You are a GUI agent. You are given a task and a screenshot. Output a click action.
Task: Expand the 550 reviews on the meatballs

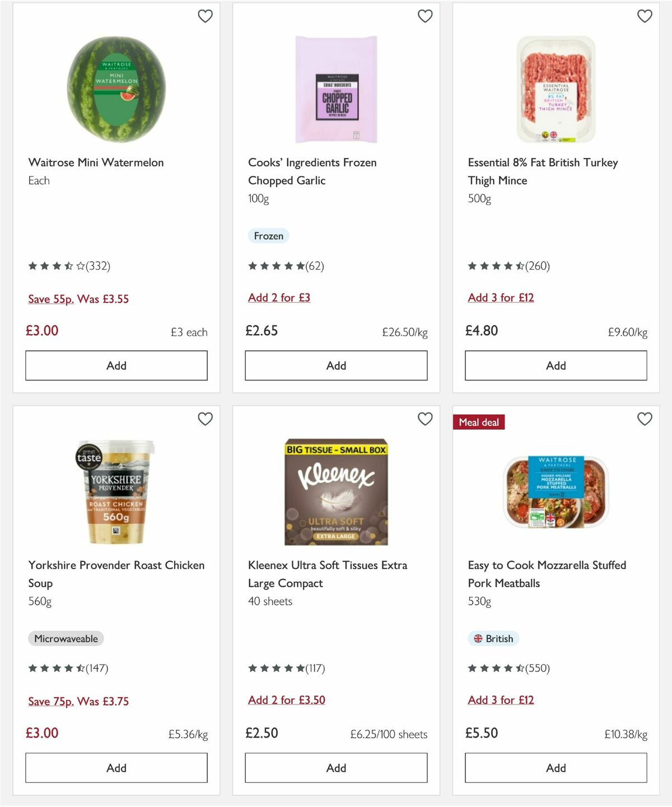(x=536, y=668)
